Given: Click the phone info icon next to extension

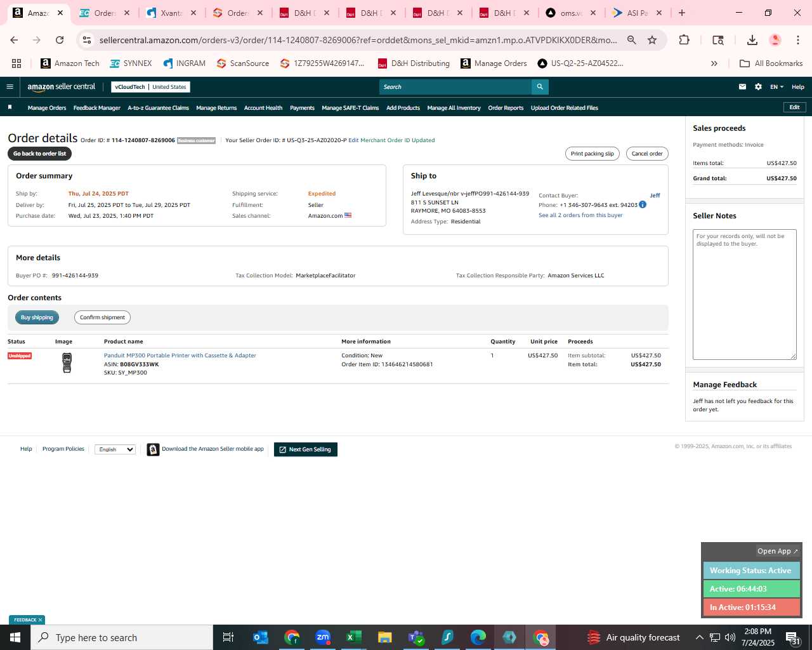Looking at the screenshot, I should tap(643, 204).
